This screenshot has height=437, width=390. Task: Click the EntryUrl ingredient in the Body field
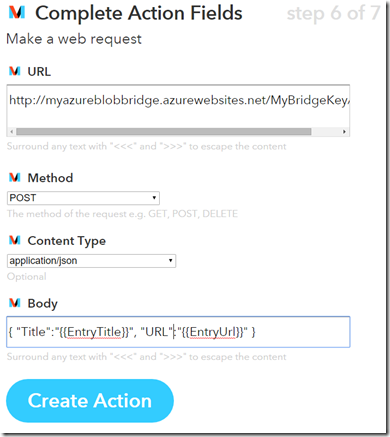click(x=214, y=332)
